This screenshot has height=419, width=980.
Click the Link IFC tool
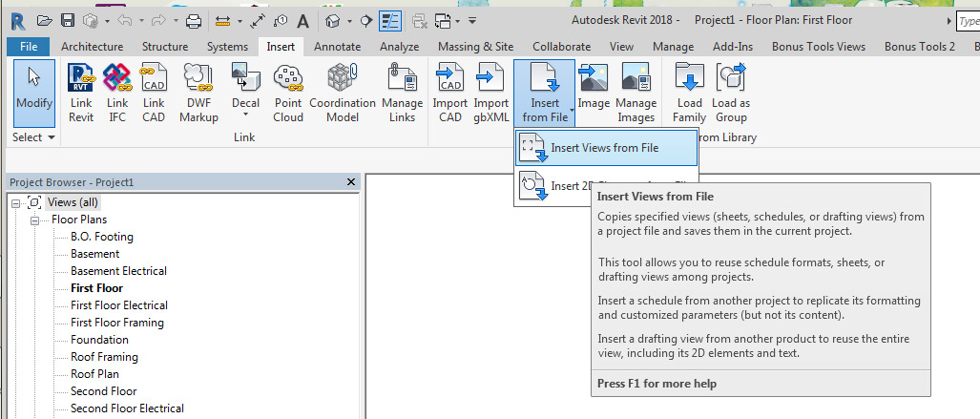[117, 94]
